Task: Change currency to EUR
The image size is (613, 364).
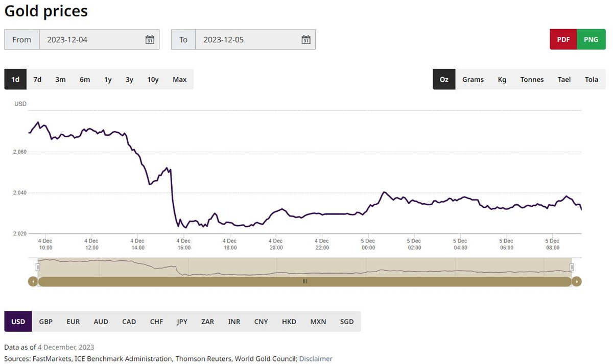Action: (73, 322)
